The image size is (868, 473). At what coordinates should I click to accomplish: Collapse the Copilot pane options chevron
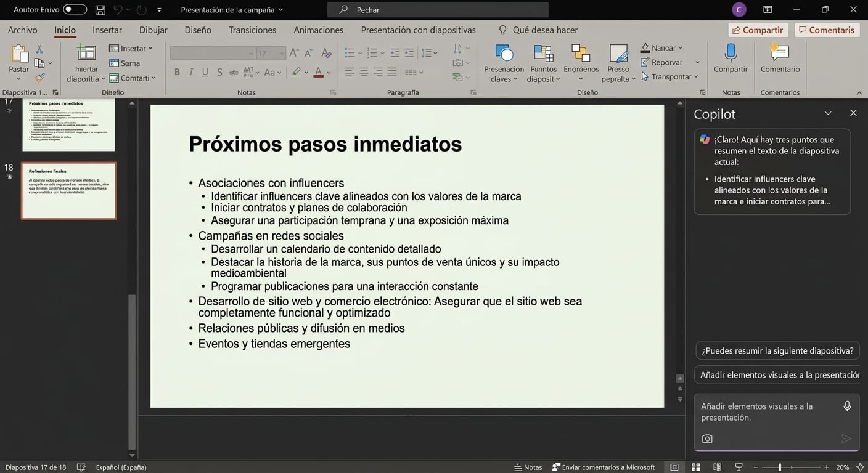point(828,113)
